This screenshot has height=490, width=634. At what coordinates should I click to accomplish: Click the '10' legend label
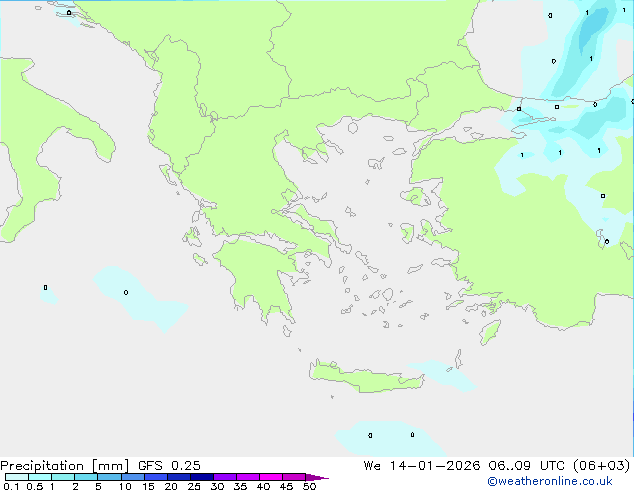click(125, 486)
